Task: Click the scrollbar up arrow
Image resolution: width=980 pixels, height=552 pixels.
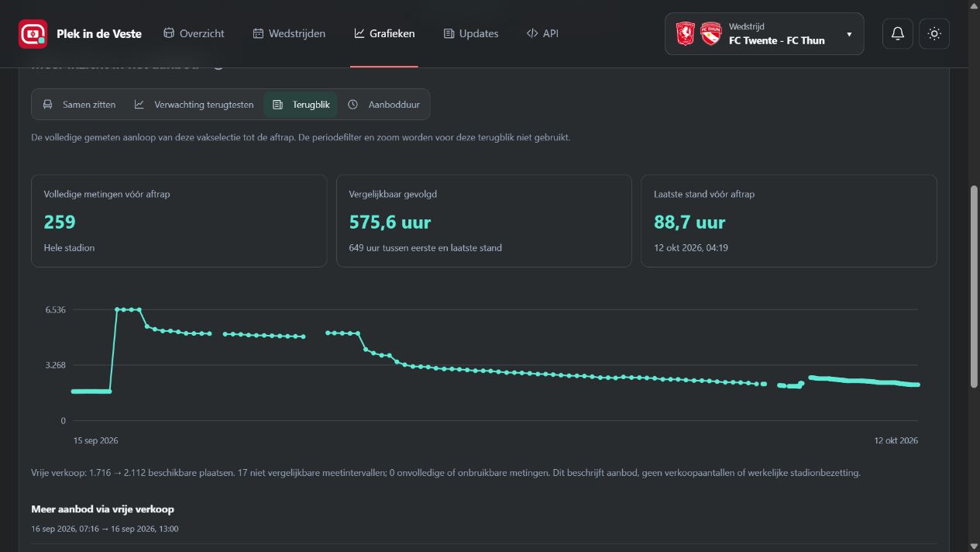Action: pos(974,6)
